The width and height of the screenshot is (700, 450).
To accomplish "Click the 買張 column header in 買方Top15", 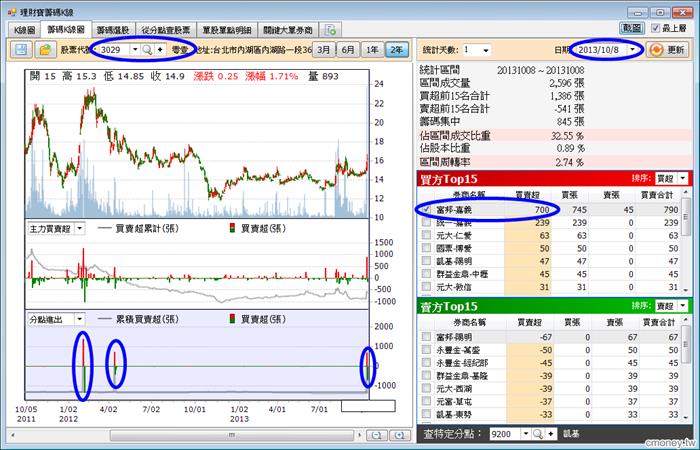I will click(570, 195).
